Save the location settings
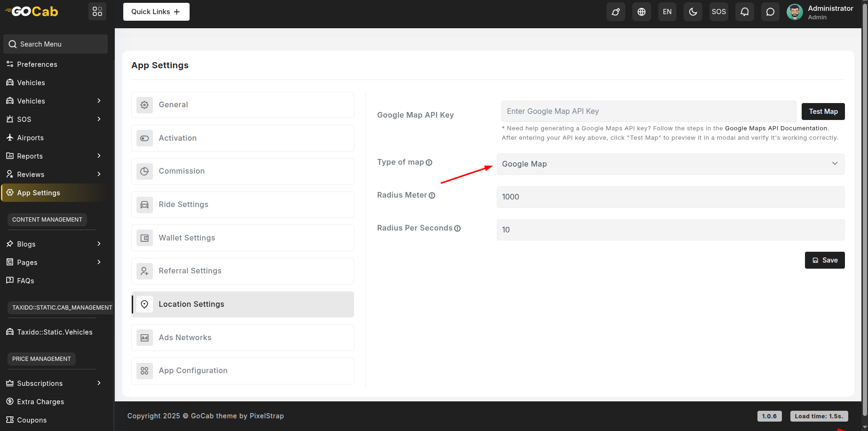Image resolution: width=868 pixels, height=431 pixels. 824,260
